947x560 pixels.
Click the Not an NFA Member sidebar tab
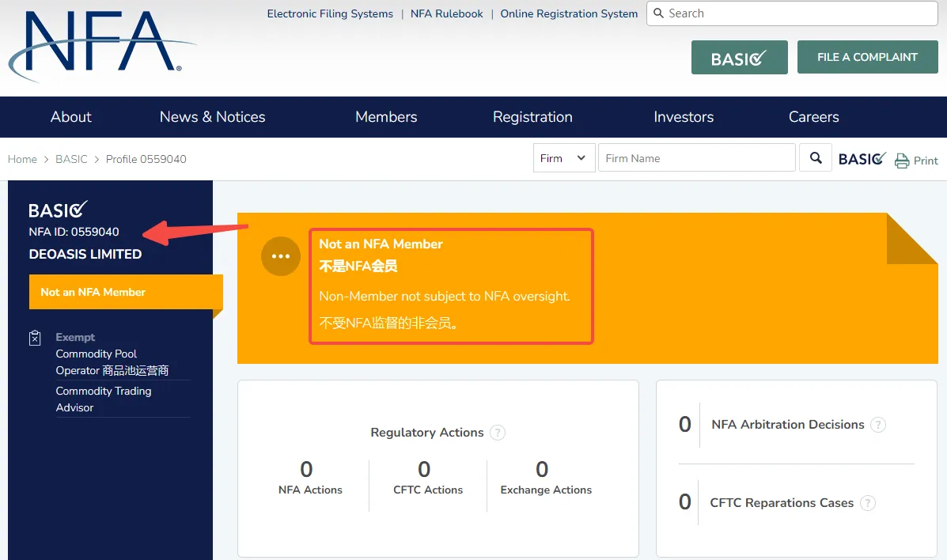(126, 292)
